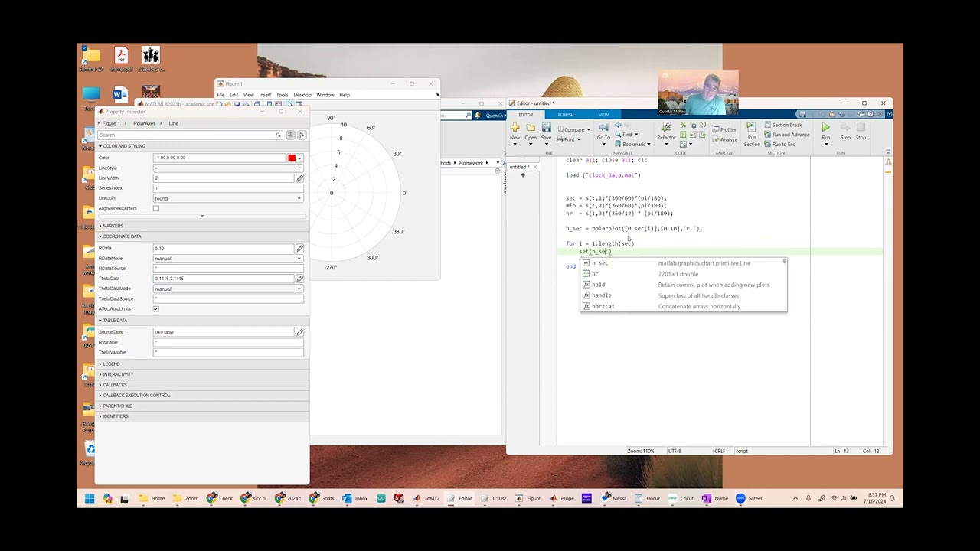Screen dimensions: 980x551
Task: Click the Analyze button
Action: tap(724, 139)
